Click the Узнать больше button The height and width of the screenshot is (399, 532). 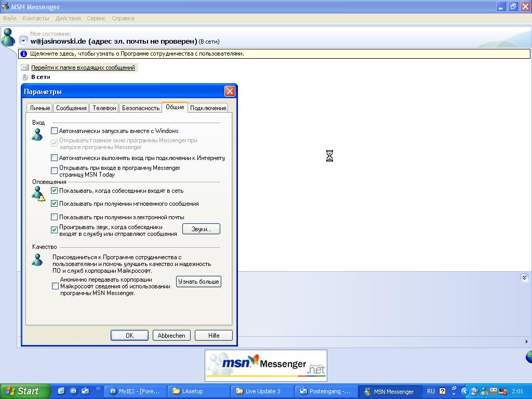pyautogui.click(x=198, y=282)
